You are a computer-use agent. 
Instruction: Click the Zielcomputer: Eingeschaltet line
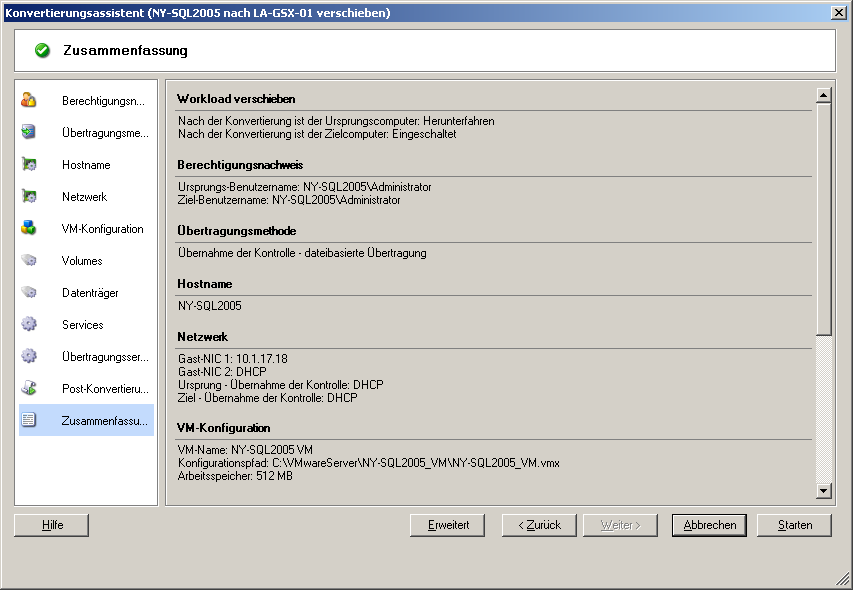pos(317,134)
